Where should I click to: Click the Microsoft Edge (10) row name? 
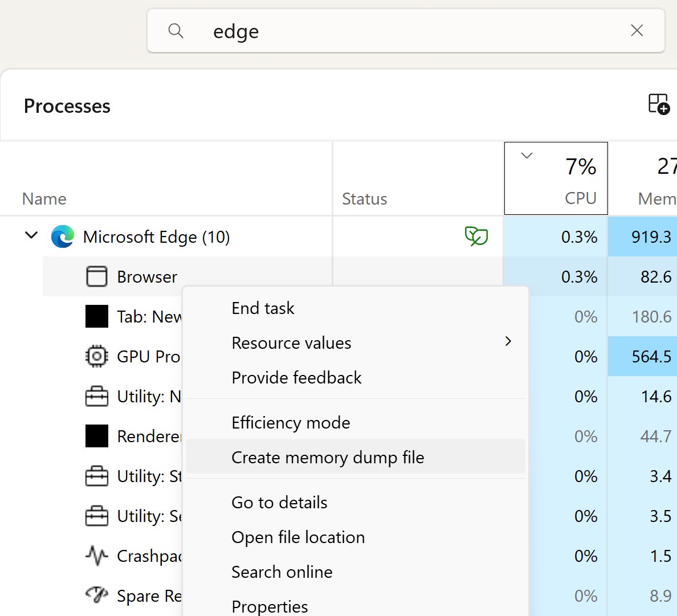pos(156,236)
